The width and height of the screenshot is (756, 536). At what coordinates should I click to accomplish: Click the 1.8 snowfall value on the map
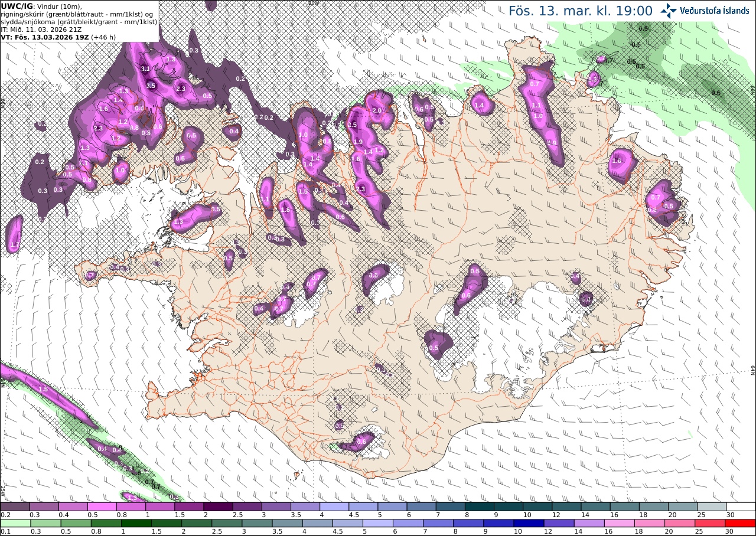pyautogui.click(x=286, y=210)
